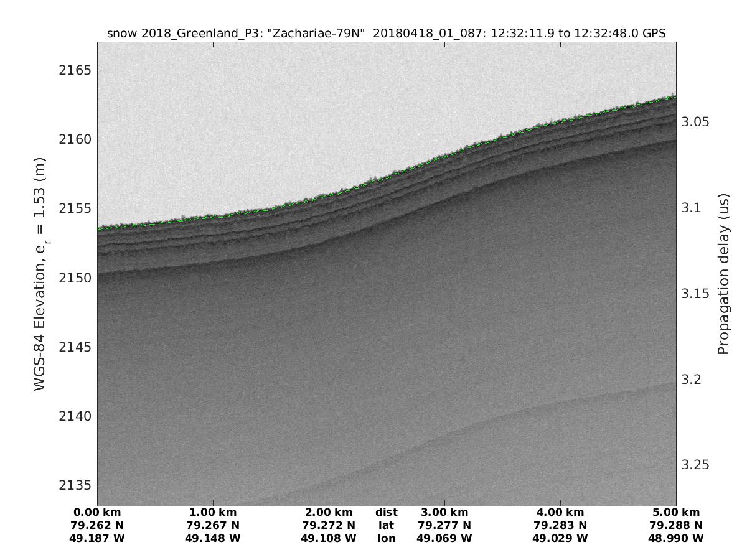Click the 2150 elevation tick label

pyautogui.click(x=75, y=278)
